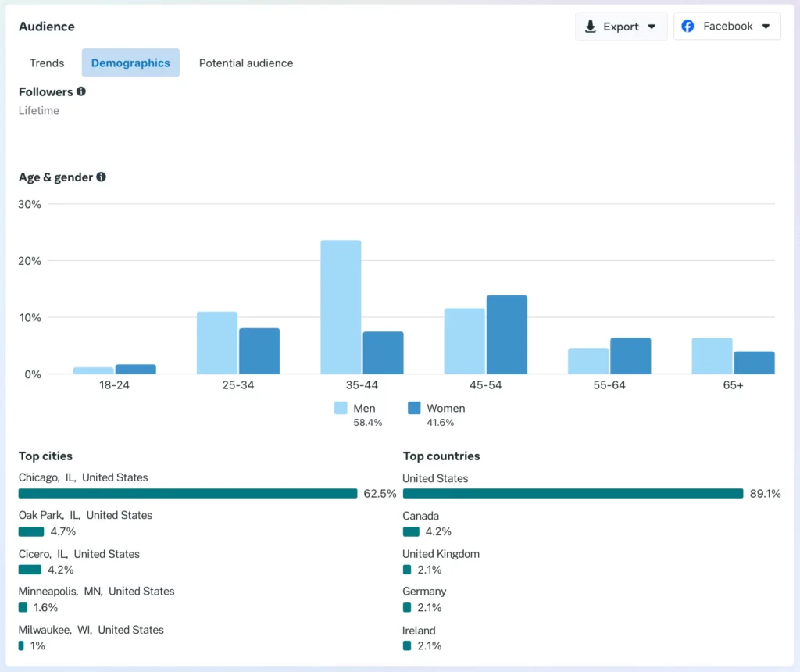Click the "30%" y-axis label
The width and height of the screenshot is (800, 672).
(30, 204)
